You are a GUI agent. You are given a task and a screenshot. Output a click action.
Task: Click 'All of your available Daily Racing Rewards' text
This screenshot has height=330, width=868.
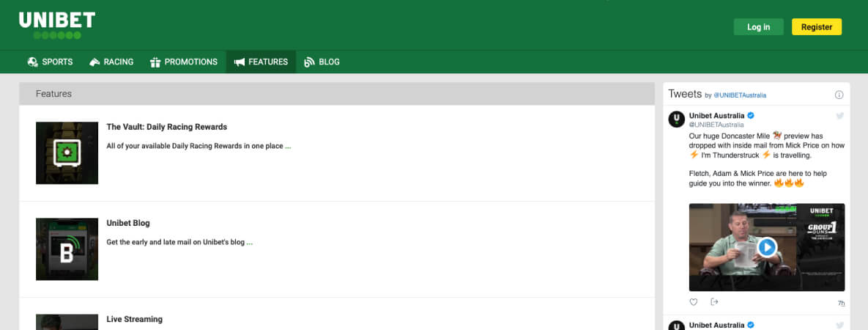(x=194, y=147)
